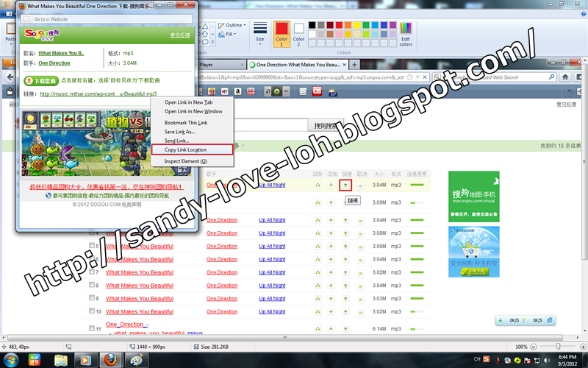
Task: Click Paint zoom out minus button
Action: coord(534,347)
